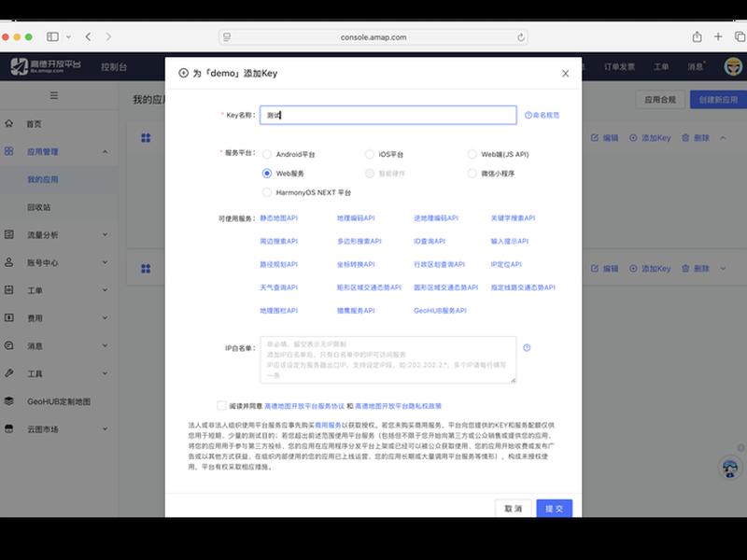The height and width of the screenshot is (560, 747).
Task: Click Safari's tab overview icon
Action: [x=740, y=36]
